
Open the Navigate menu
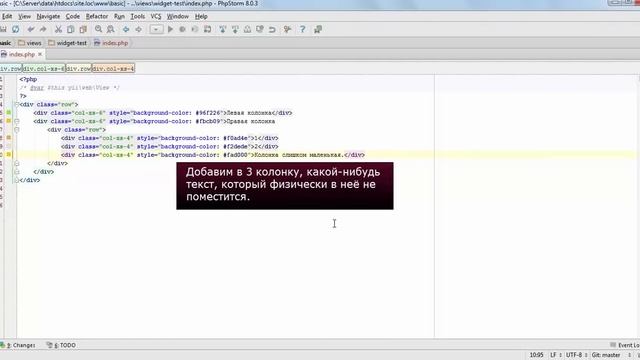[x=48, y=16]
